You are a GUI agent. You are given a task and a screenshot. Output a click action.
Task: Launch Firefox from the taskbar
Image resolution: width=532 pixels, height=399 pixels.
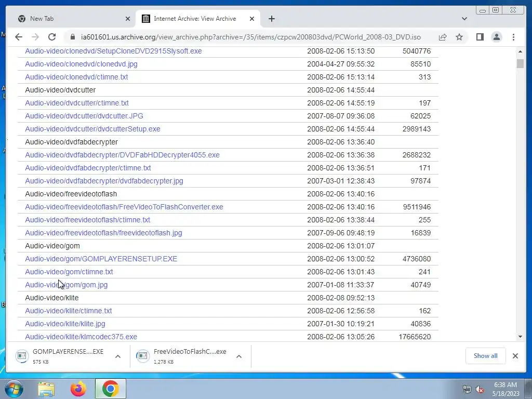(x=78, y=389)
